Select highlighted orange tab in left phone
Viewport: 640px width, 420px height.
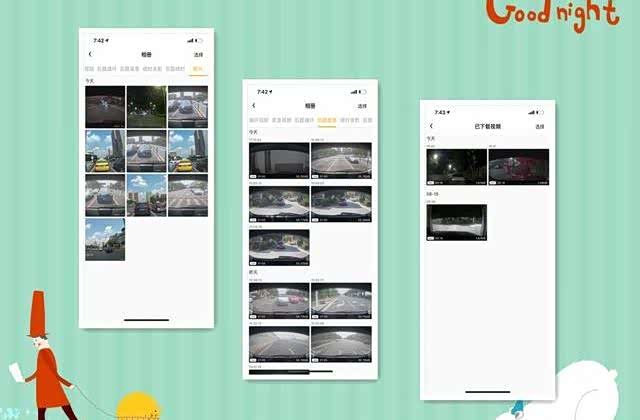click(x=198, y=69)
